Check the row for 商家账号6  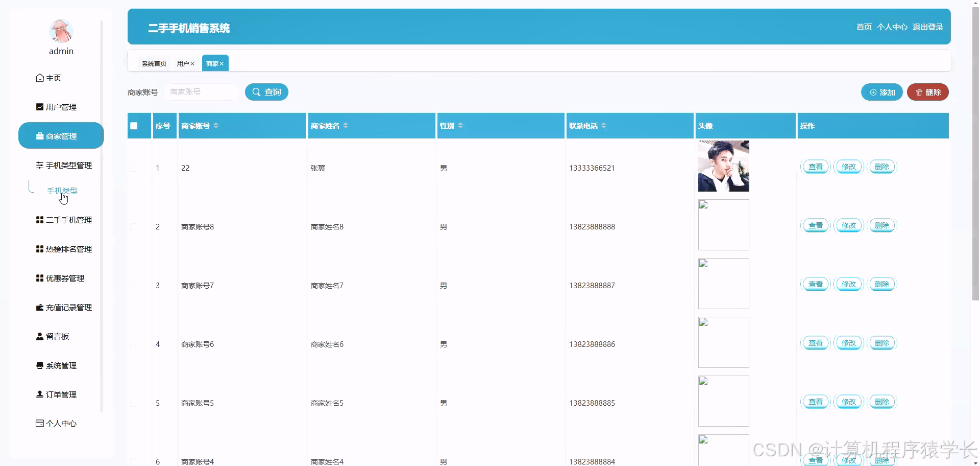(x=134, y=344)
